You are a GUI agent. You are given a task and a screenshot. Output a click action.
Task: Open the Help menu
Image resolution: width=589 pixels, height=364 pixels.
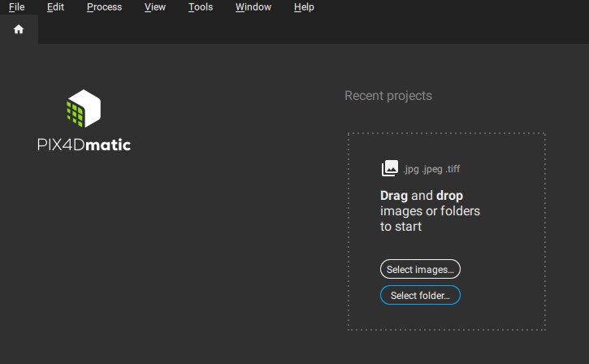(304, 7)
